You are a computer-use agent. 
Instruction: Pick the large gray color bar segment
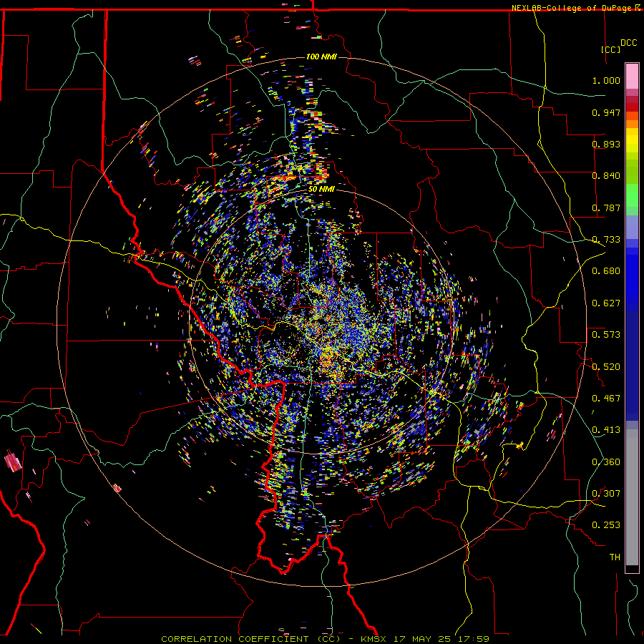pos(632,497)
